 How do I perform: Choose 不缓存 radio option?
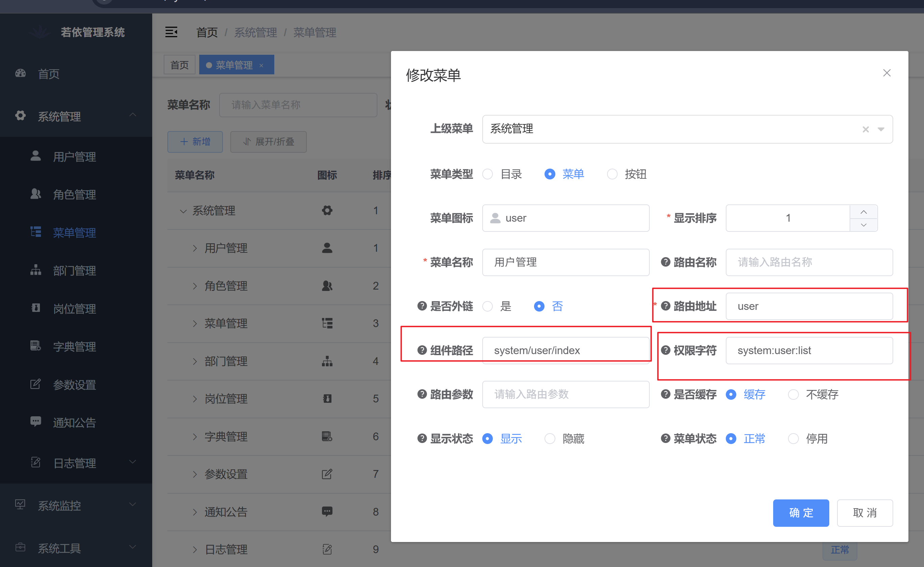click(793, 394)
